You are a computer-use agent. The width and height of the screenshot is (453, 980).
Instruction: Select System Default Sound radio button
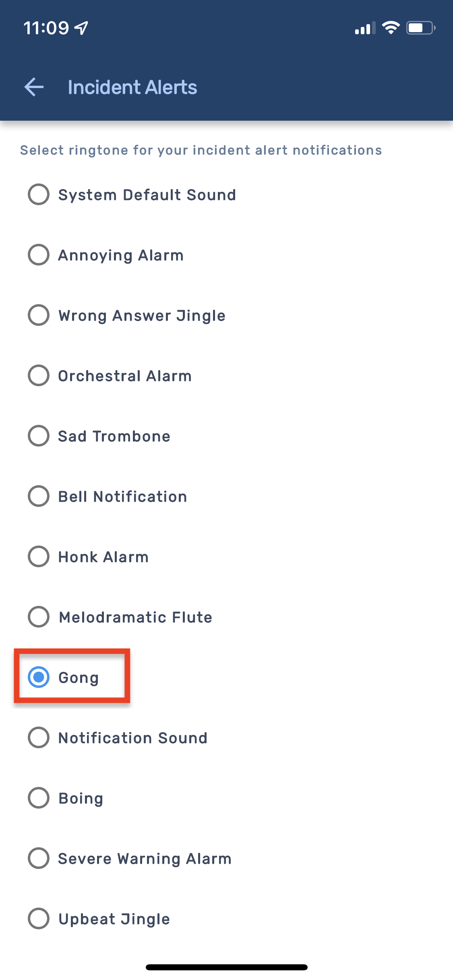[x=39, y=195]
